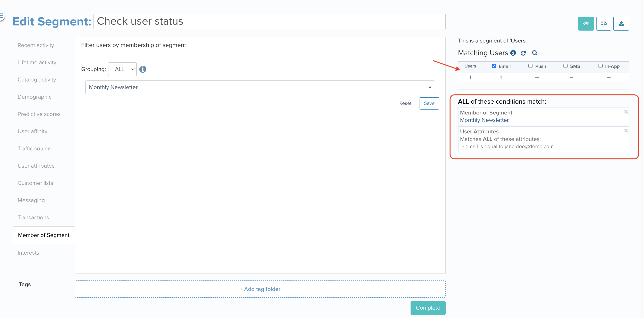Open the segment list search icon
The width and height of the screenshot is (644, 318).
point(604,23)
